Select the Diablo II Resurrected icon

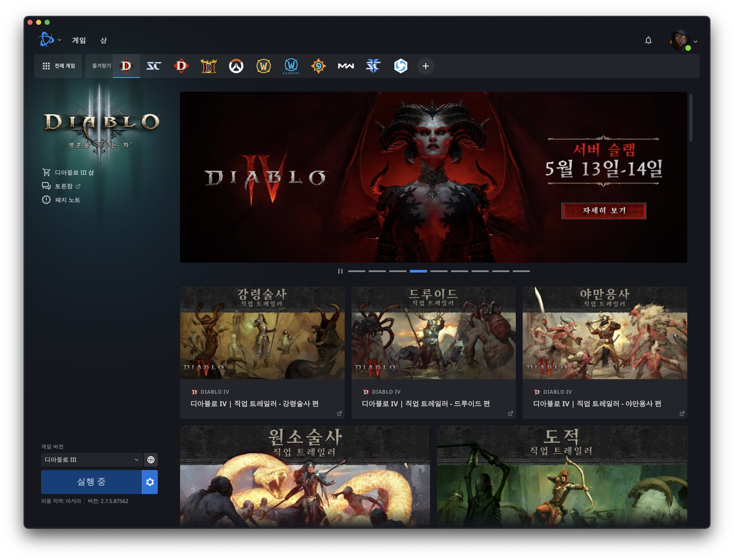click(209, 66)
